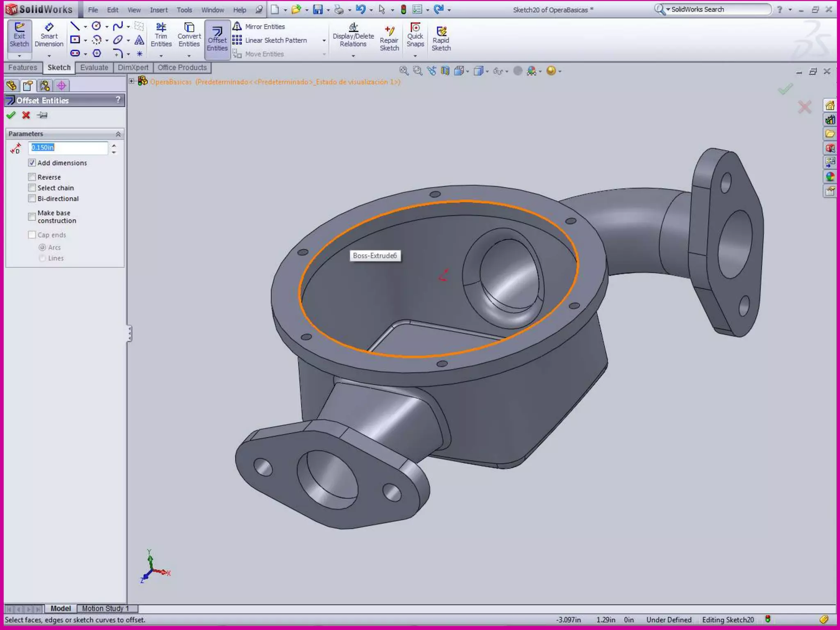Click the offset distance input field
The height and width of the screenshot is (630, 840).
click(x=68, y=148)
